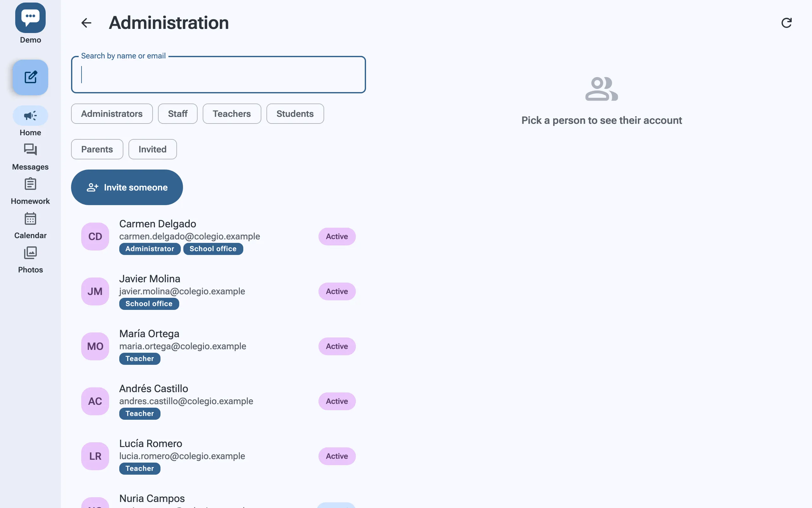Screen dimensions: 812x508
Task: Click Active status for Andrés Castillo
Action: [337, 401]
